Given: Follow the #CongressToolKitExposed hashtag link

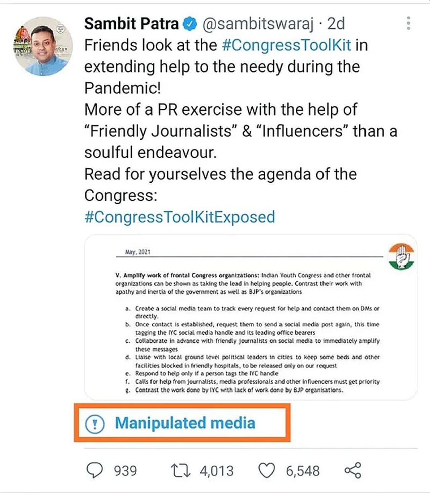Looking at the screenshot, I should [x=180, y=217].
